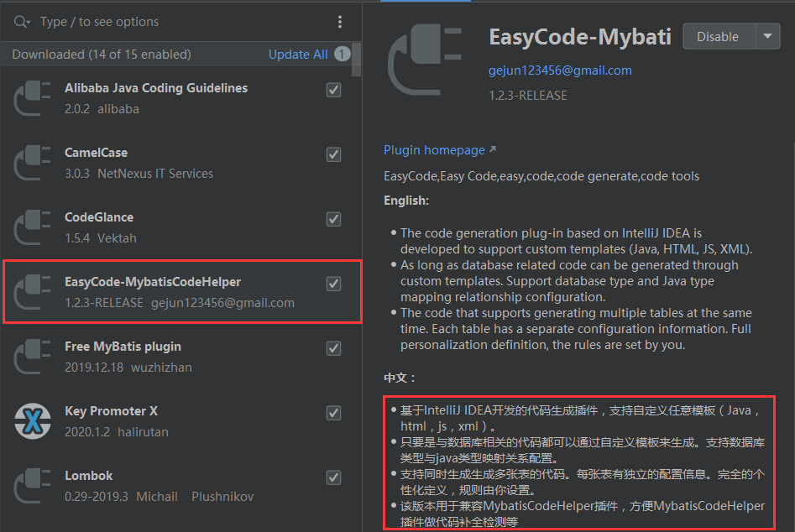Toggle Key Promoter X checkbox
The height and width of the screenshot is (532, 795).
[x=333, y=413]
